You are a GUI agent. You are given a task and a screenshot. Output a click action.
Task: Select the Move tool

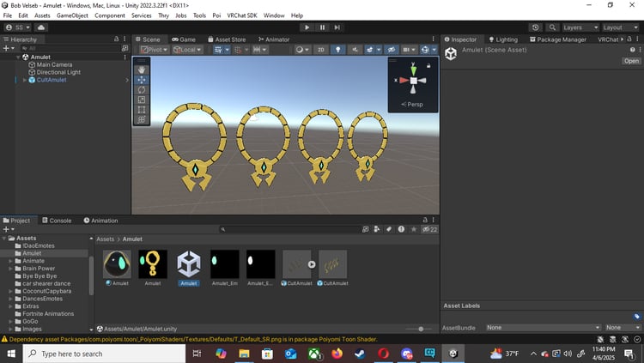click(142, 80)
